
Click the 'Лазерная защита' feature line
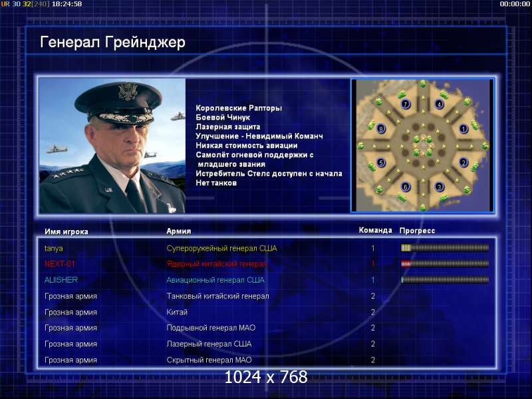[228, 127]
